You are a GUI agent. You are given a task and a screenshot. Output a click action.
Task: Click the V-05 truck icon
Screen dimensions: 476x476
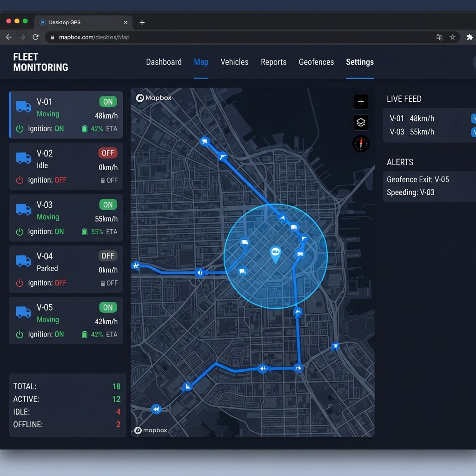click(x=23, y=312)
